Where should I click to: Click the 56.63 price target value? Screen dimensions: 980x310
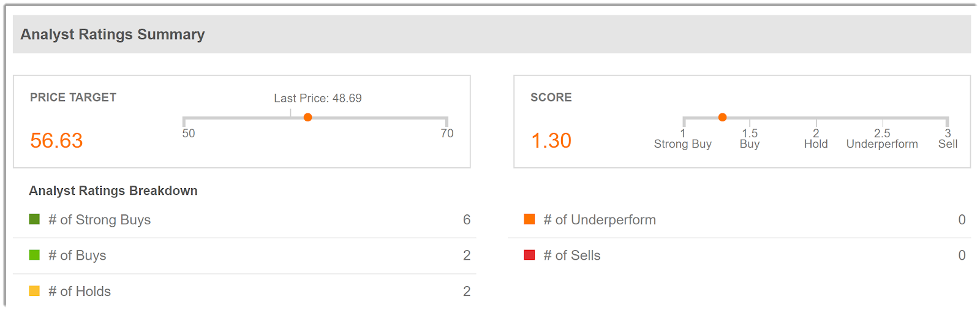(56, 141)
